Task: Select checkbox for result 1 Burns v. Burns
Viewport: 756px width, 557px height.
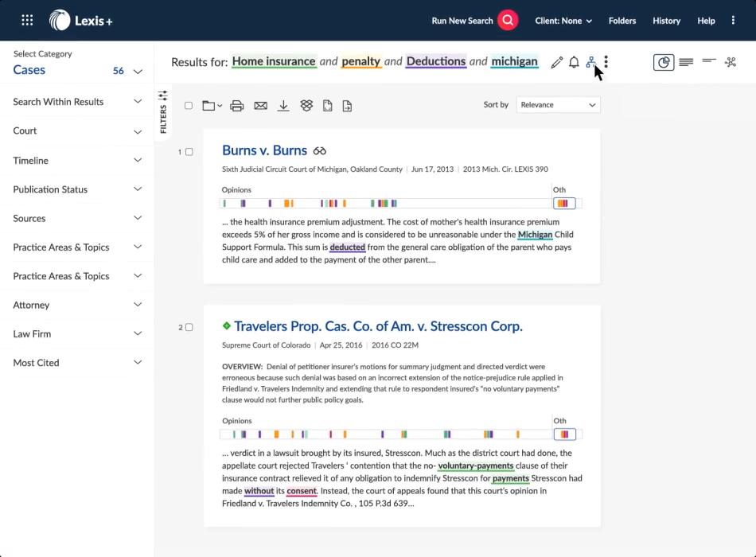Action: coord(189,152)
